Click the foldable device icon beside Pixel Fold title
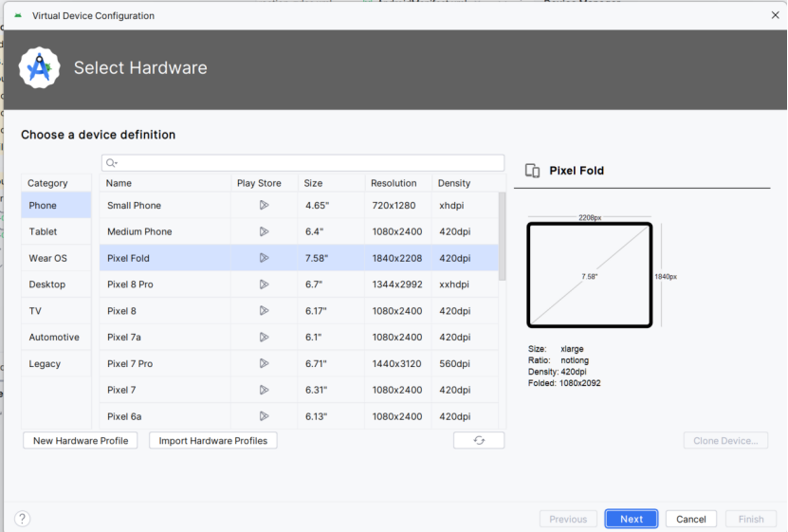Viewport: 788px width, 532px height. click(x=532, y=171)
